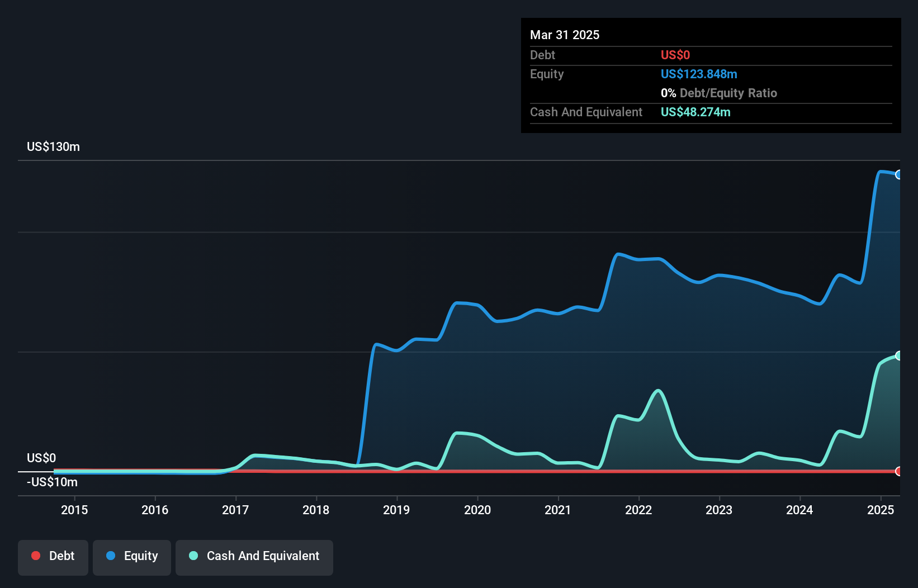Select the red Debt endpoint marker on chart
The width and height of the screenshot is (918, 588).
[x=899, y=471]
